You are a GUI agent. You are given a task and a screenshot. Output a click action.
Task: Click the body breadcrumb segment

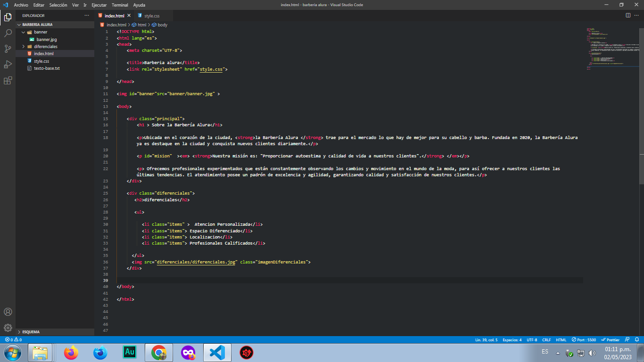159,25
